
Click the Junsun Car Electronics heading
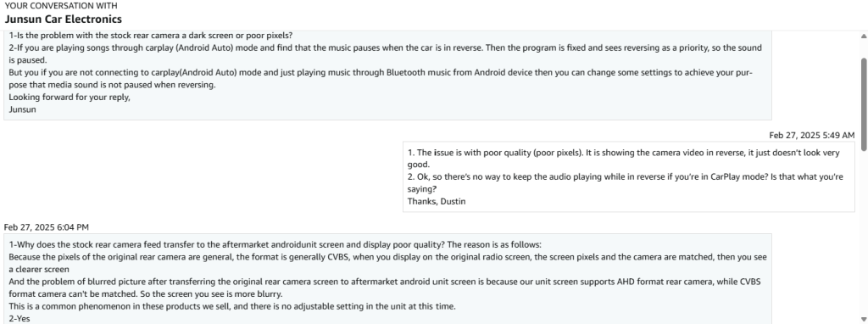coord(63,19)
